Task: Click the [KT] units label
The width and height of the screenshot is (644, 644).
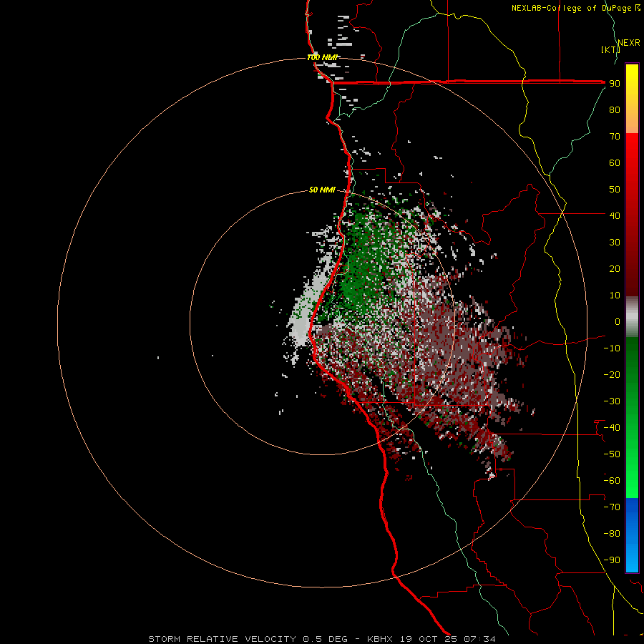Action: coord(610,49)
